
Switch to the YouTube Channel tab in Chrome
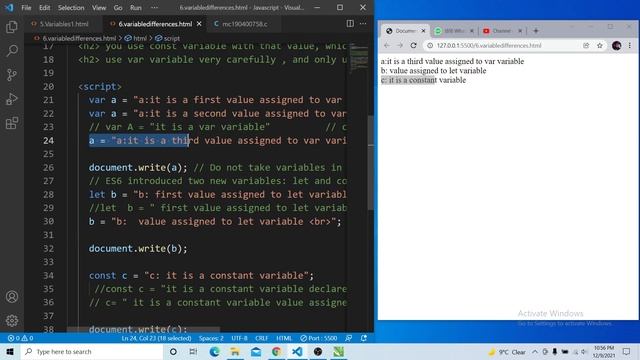pos(502,31)
